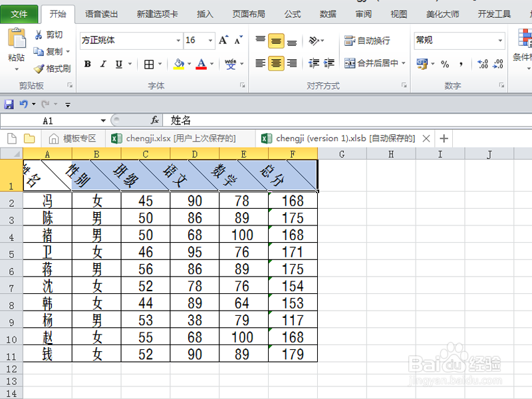Click the formula bar containing 姓名
Screen dimensions: 532x399
[x=347, y=120]
